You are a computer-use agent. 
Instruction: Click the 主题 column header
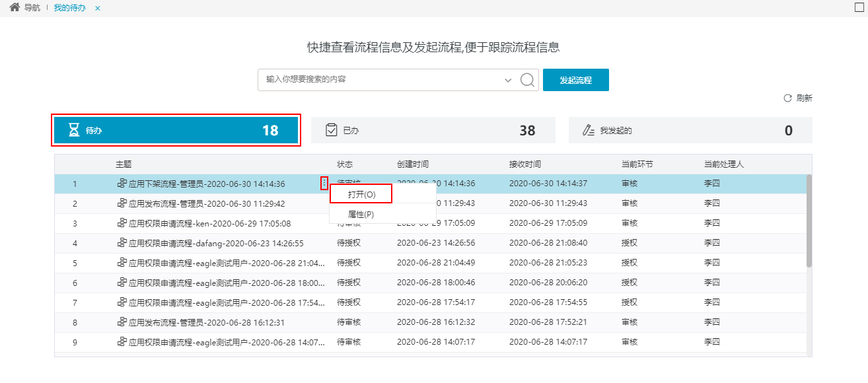coord(124,164)
